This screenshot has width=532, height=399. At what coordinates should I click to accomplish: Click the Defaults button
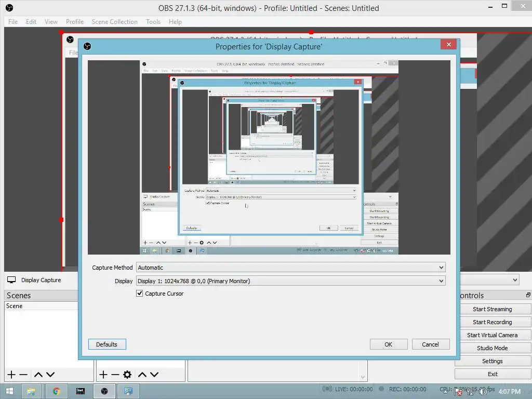[x=107, y=344]
